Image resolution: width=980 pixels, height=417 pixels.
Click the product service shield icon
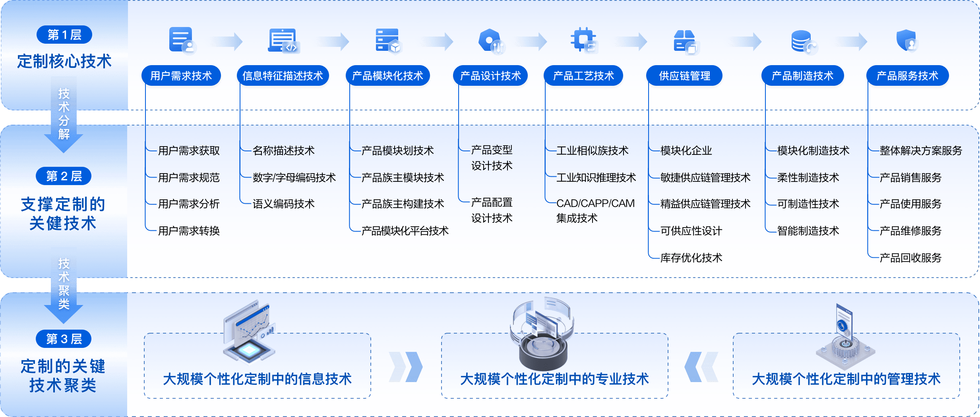coord(907,41)
